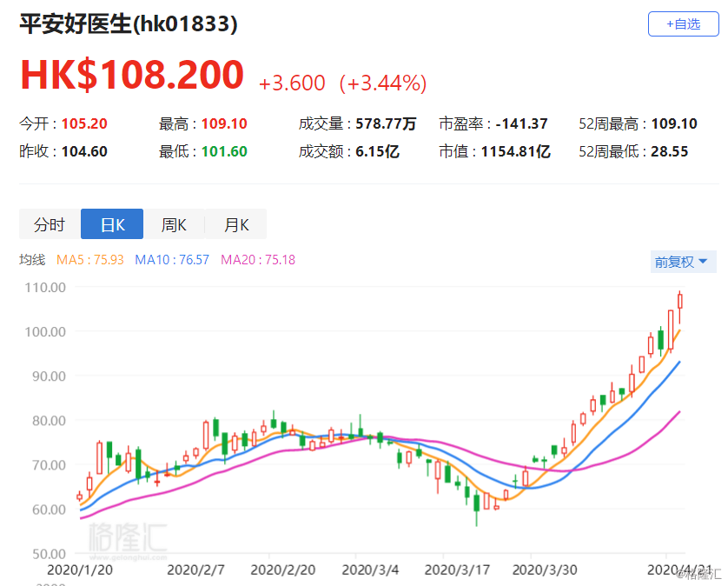
Task: Click the latest red candlestick near 108
Action: pos(680,301)
